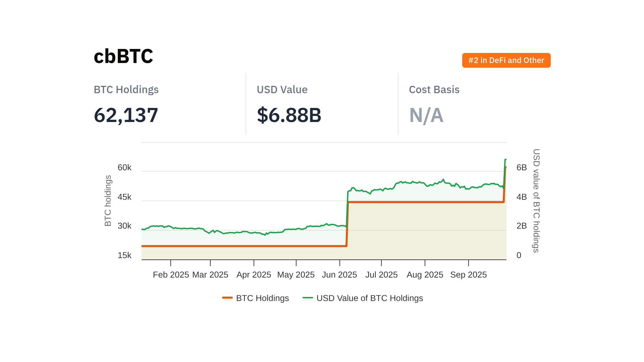Select the Mar 2025 axis label
Viewport: 644px width, 362px height.
click(x=210, y=275)
